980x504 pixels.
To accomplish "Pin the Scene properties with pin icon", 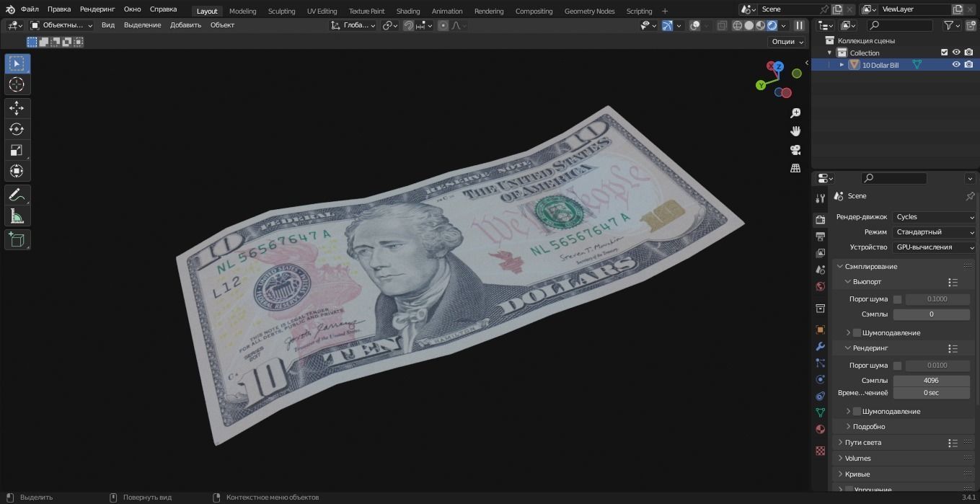I will coord(970,196).
